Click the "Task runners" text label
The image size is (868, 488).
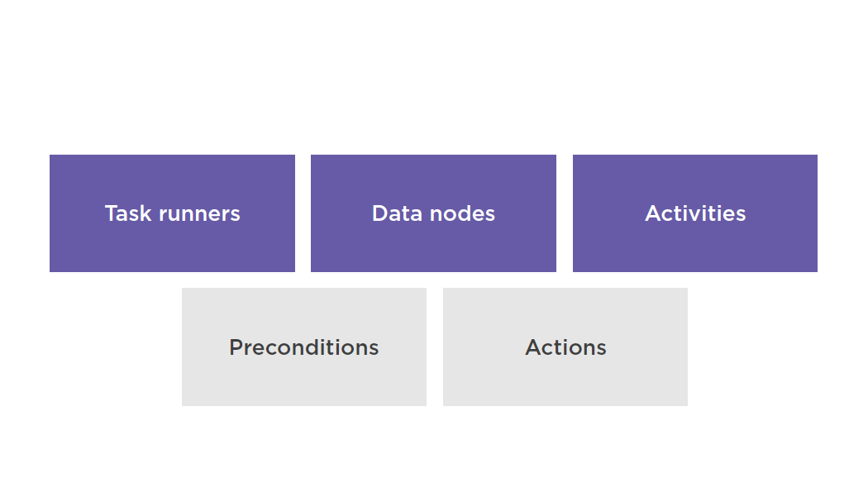click(172, 214)
